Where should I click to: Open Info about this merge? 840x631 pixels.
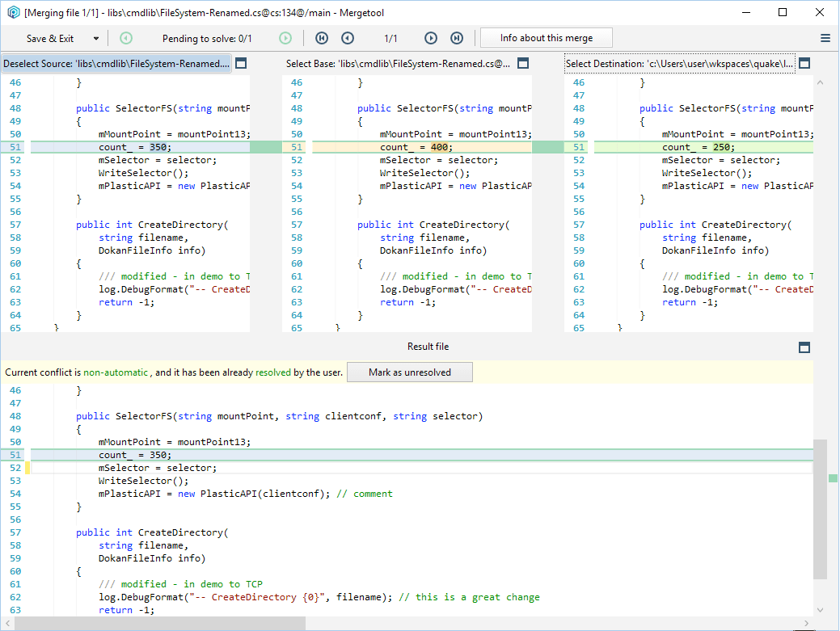(x=546, y=38)
